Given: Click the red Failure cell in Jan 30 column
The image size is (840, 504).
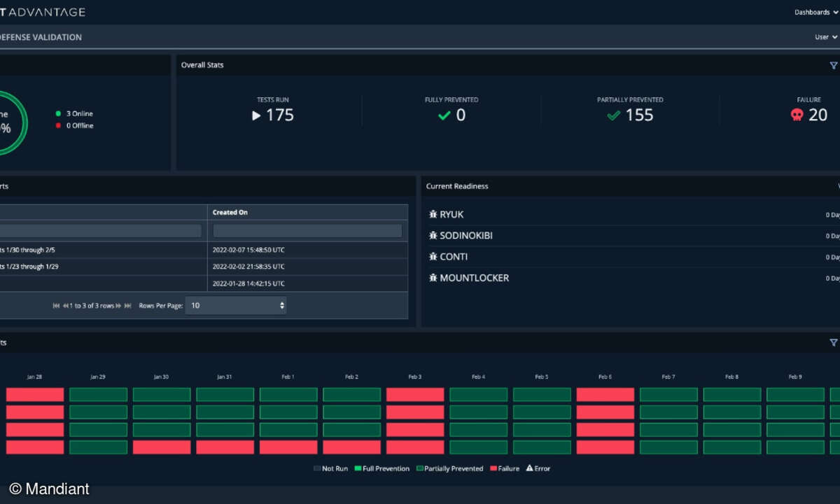Looking at the screenshot, I should (162, 447).
